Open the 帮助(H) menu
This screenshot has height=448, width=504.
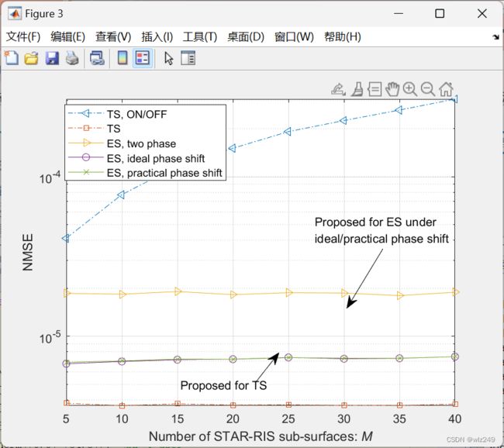(x=343, y=36)
